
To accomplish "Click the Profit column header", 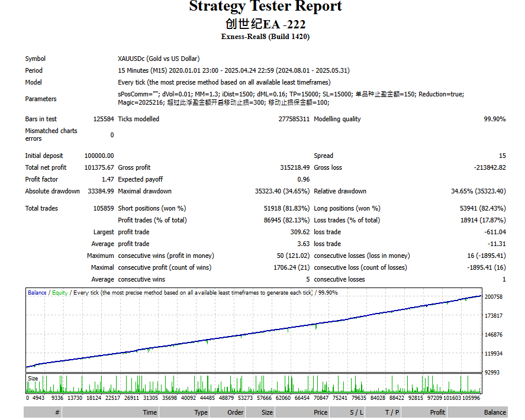I will pyautogui.click(x=424, y=412).
